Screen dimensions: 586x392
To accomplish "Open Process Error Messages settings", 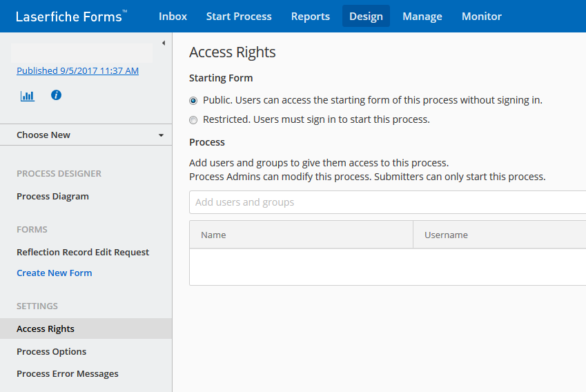I will [67, 373].
